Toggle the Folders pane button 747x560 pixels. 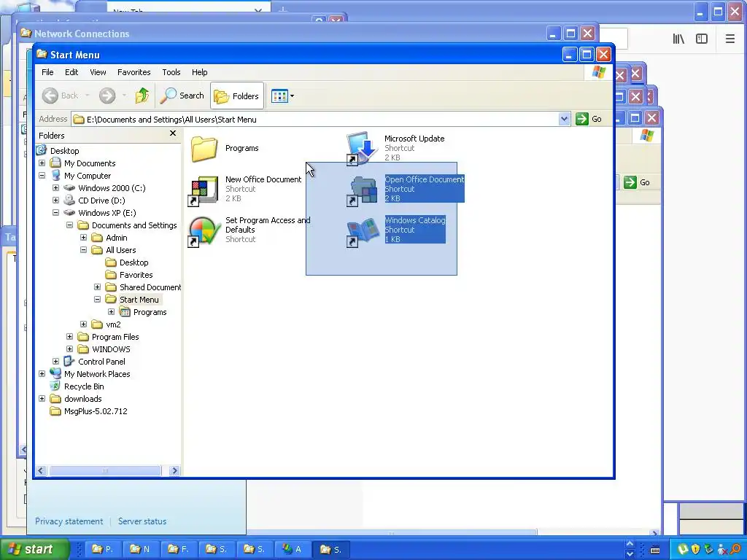tap(237, 96)
